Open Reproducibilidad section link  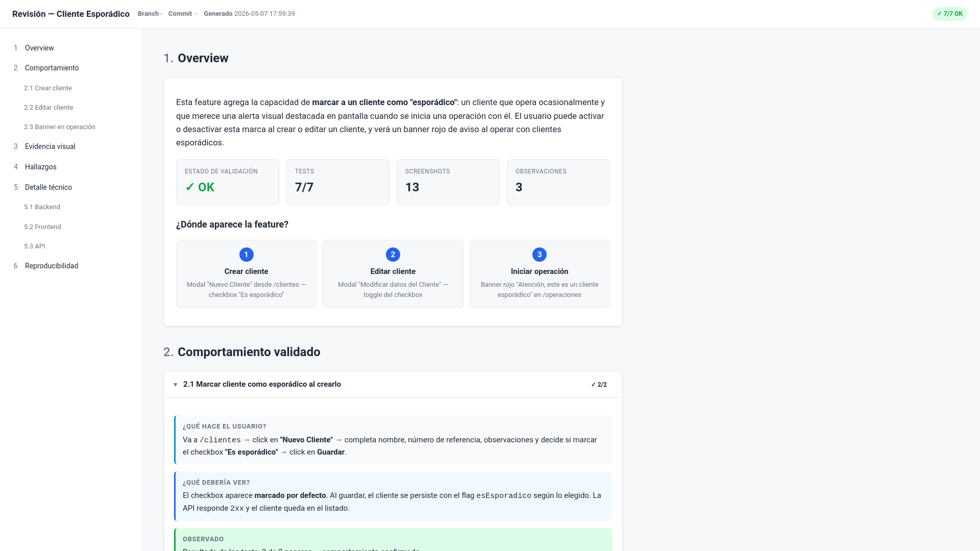coord(52,266)
